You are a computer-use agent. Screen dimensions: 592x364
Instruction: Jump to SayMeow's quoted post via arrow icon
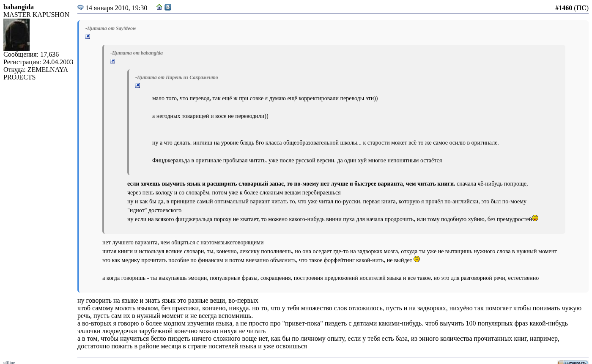tap(88, 37)
